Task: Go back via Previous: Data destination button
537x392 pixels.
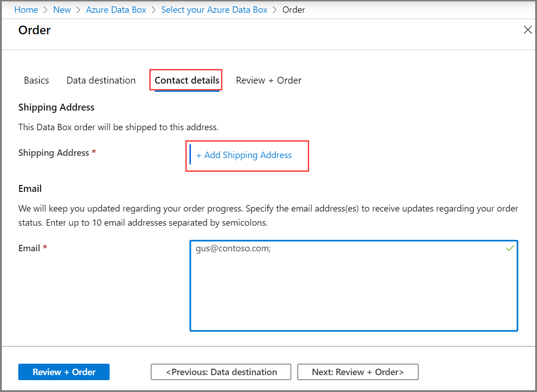Action: pyautogui.click(x=221, y=372)
